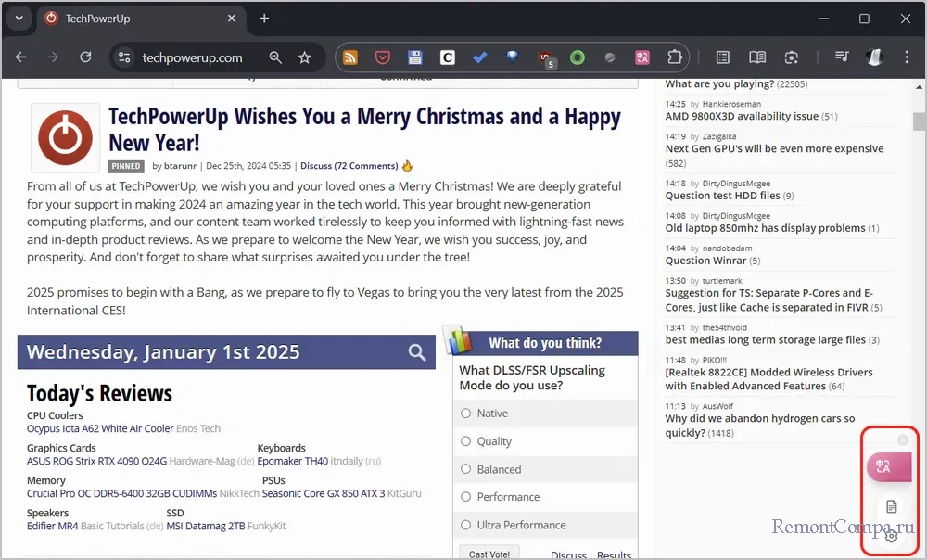Viewport: 927px width, 560px height.
Task: Bookmark this page with the star icon
Action: pos(304,57)
